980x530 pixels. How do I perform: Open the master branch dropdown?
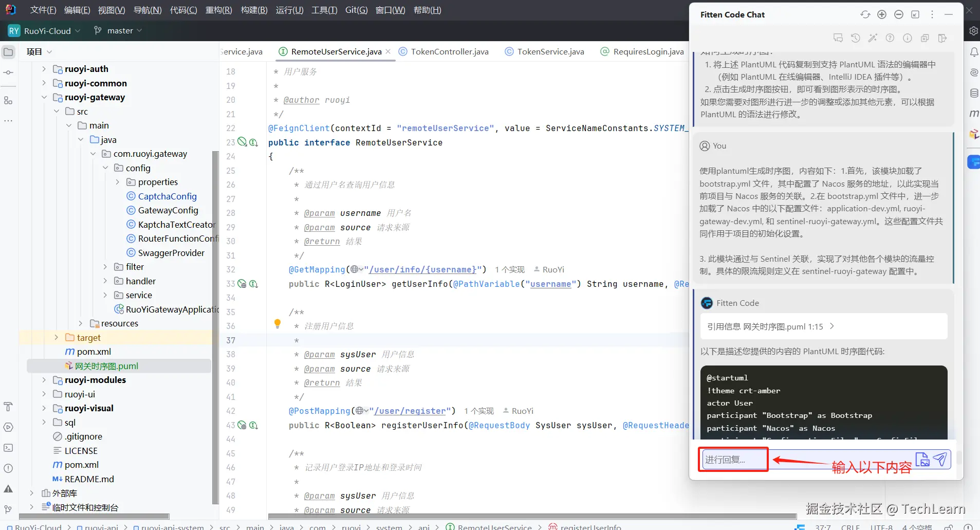pyautogui.click(x=118, y=31)
